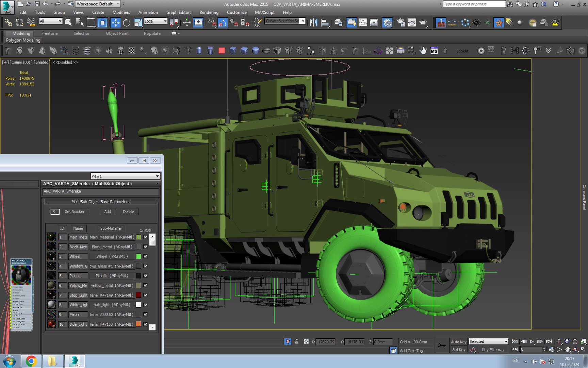This screenshot has height=368, width=588.
Task: Click the checkerboard icon in ribbon
Action: pyautogui.click(x=132, y=51)
